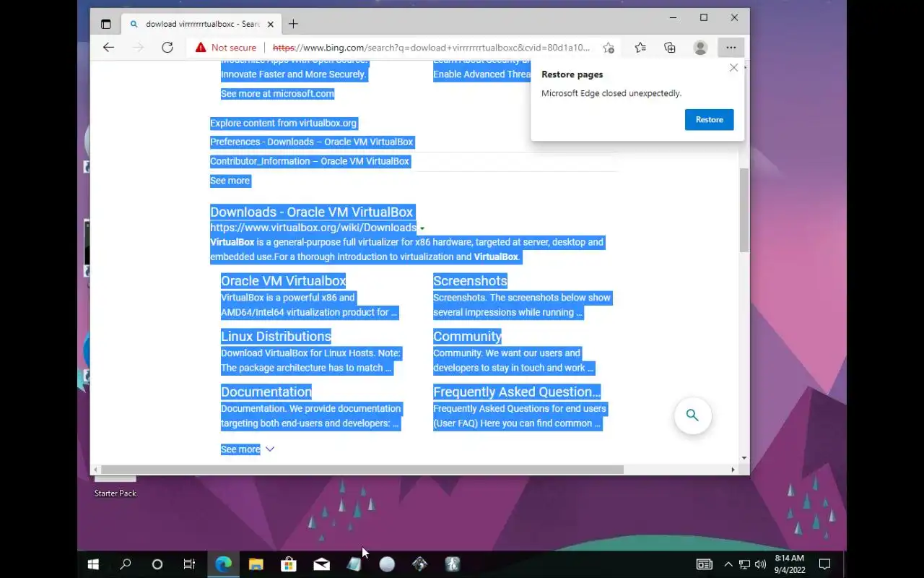The height and width of the screenshot is (578, 924).
Task: Open File Explorer from the taskbar
Action: pos(256,564)
